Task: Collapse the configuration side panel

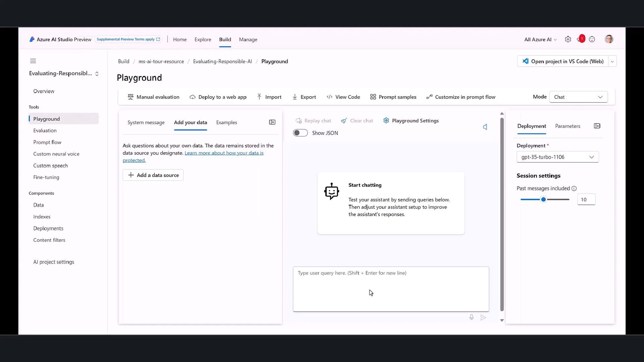Action: click(597, 126)
